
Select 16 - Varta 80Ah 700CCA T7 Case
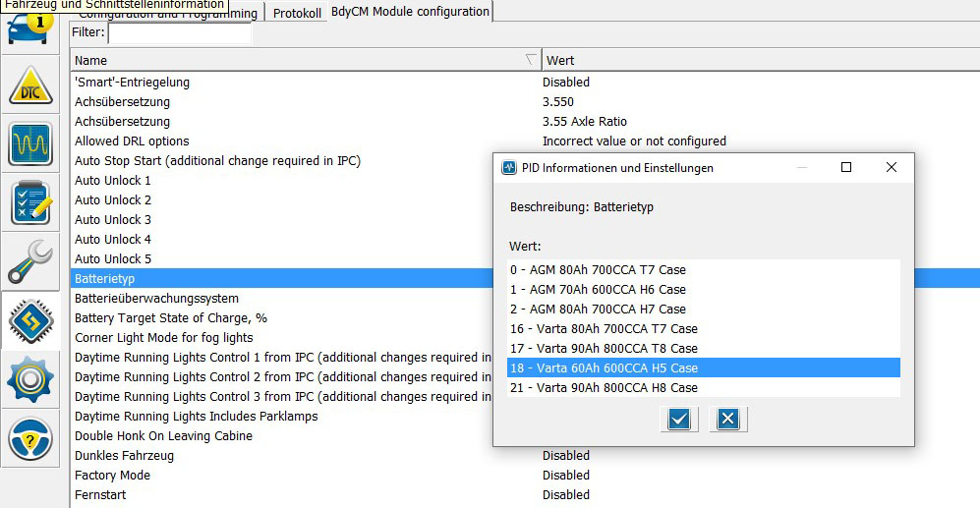click(703, 328)
